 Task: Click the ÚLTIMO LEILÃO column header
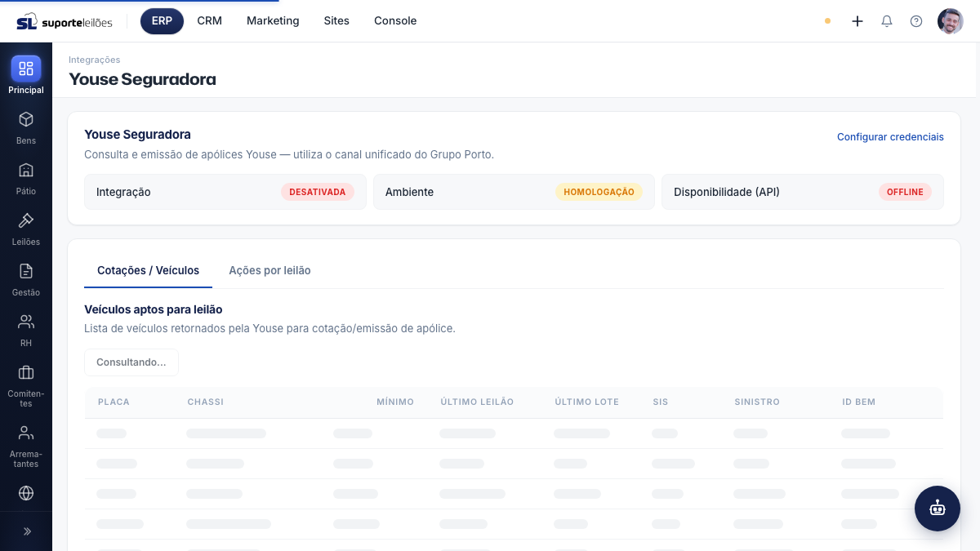point(477,402)
